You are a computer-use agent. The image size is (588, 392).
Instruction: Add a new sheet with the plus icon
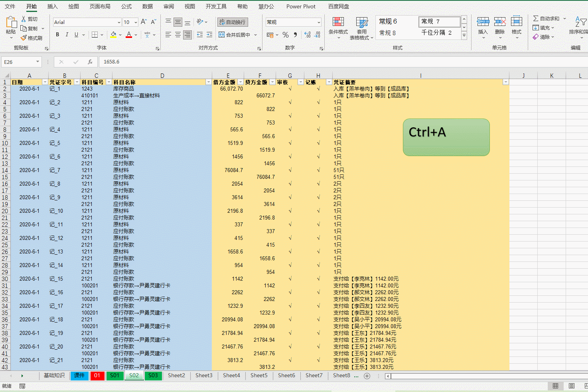(367, 376)
